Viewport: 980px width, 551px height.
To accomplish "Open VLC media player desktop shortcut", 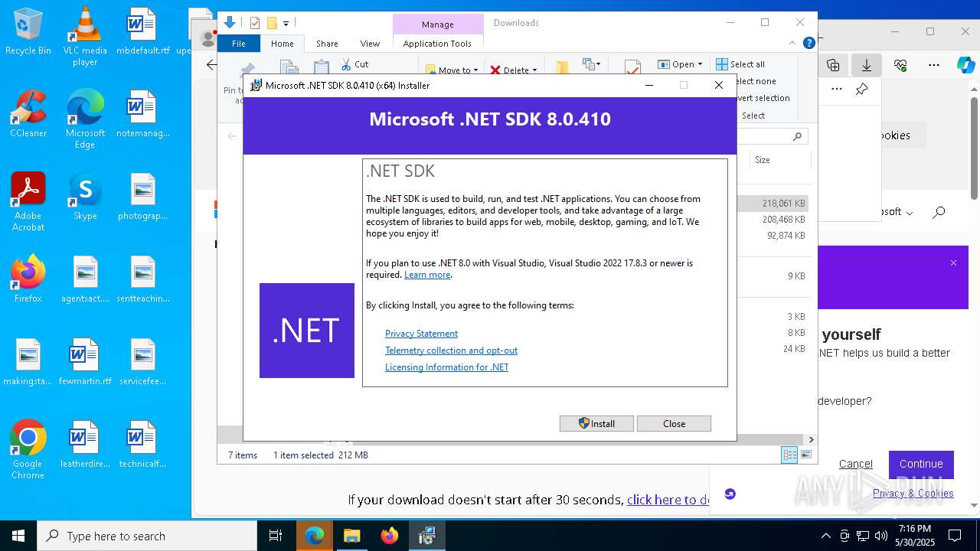I will [85, 36].
